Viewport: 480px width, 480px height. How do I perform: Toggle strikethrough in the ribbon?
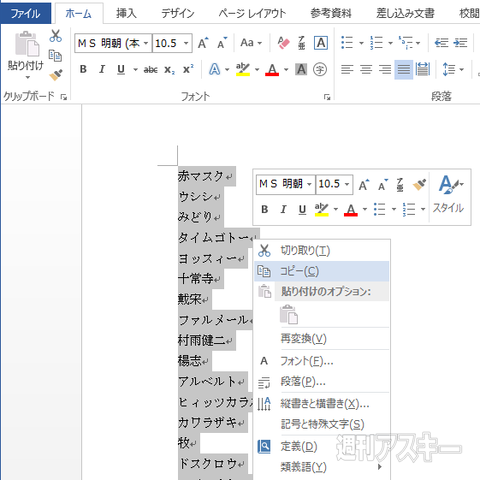150,70
